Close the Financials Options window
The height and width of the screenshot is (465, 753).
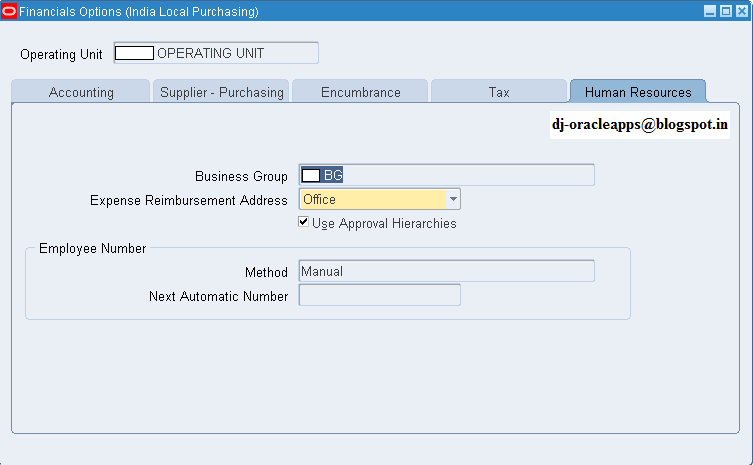click(x=742, y=11)
